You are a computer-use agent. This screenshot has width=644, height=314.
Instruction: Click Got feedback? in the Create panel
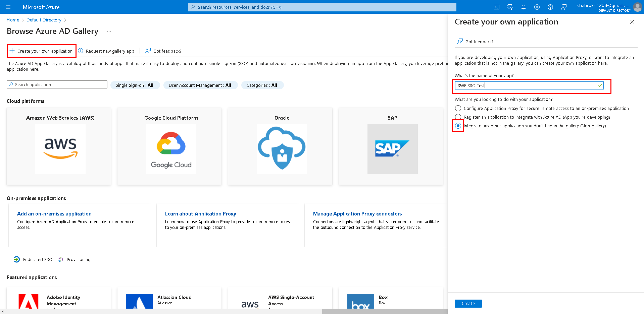coord(480,42)
